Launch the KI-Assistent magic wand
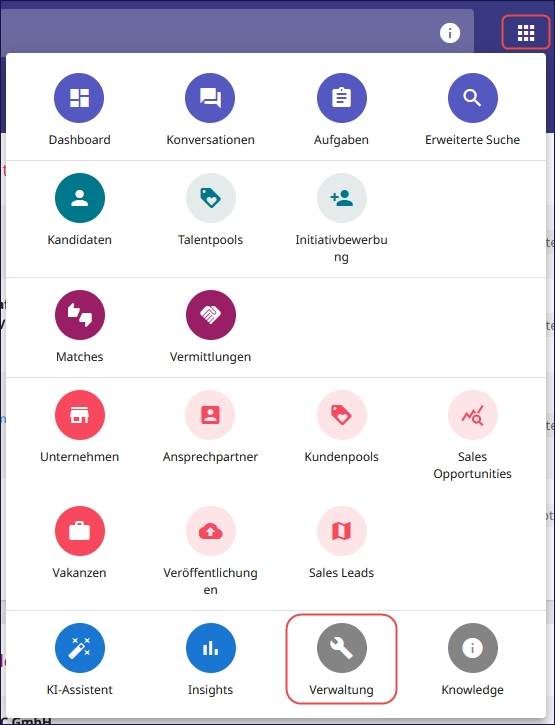Image resolution: width=555 pixels, height=725 pixels. click(x=80, y=648)
